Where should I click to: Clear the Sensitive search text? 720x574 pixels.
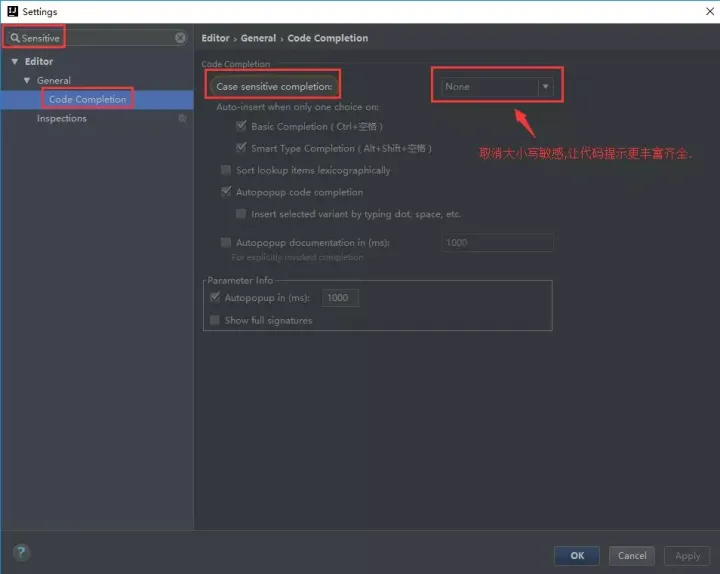[180, 38]
